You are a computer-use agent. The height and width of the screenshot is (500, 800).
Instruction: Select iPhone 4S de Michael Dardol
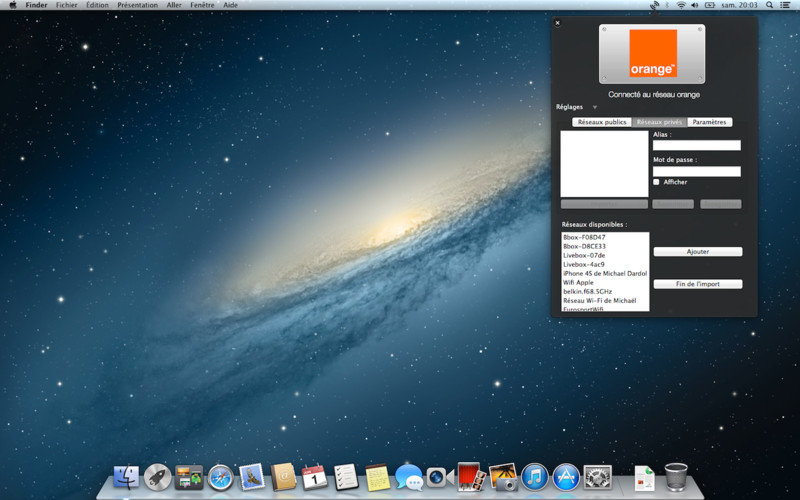(x=605, y=273)
